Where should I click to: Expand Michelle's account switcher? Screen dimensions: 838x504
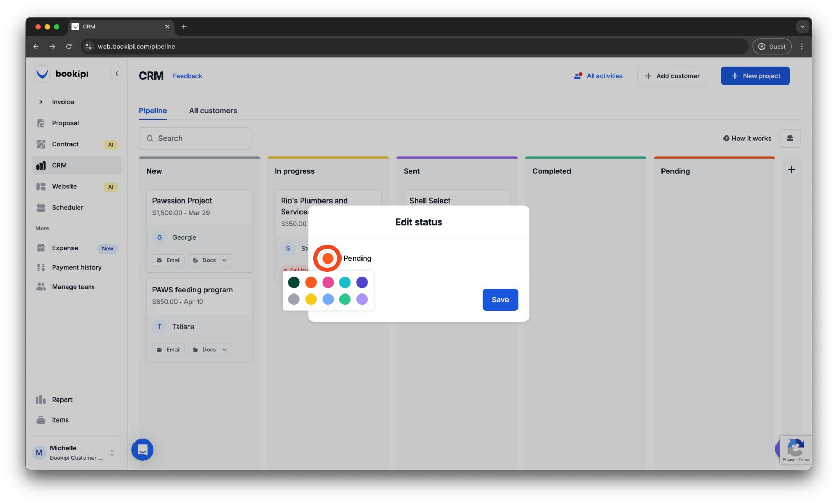point(112,453)
